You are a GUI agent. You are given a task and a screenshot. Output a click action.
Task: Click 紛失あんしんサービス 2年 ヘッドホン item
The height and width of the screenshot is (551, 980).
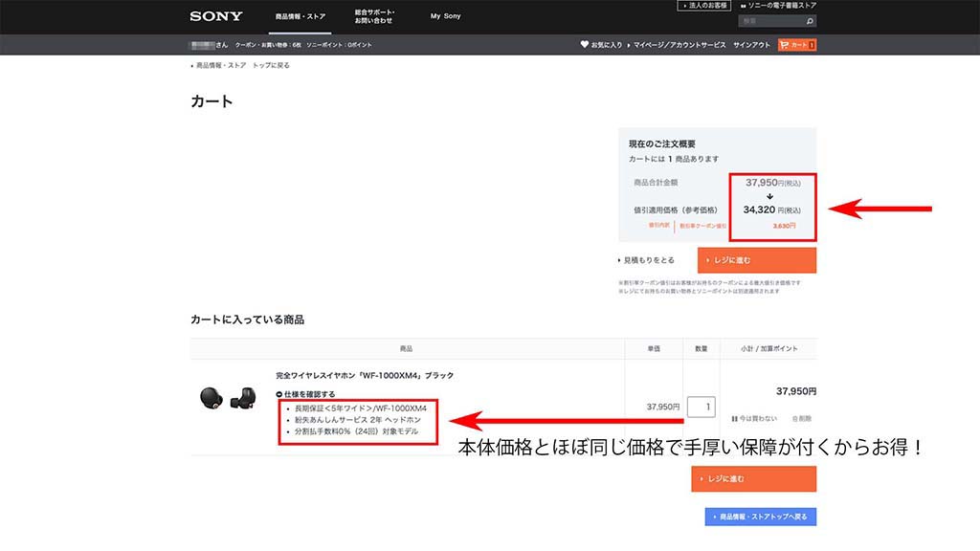click(358, 420)
